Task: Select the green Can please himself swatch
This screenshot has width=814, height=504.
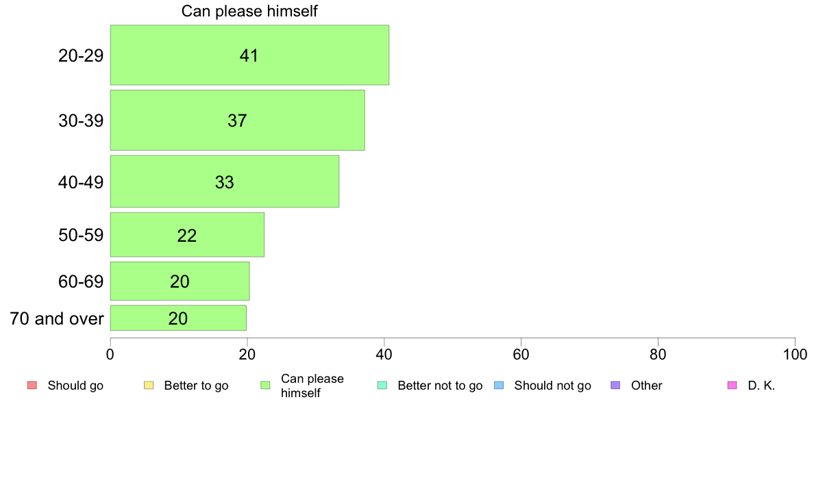Action: [x=265, y=385]
